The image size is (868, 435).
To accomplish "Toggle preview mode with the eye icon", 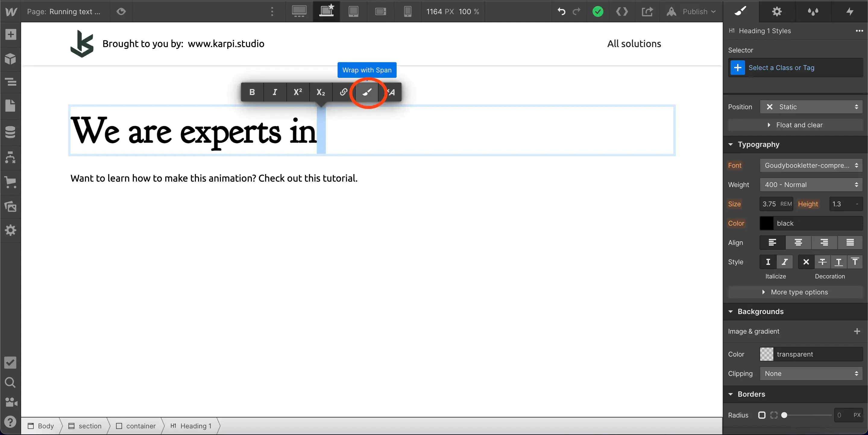I will (120, 11).
